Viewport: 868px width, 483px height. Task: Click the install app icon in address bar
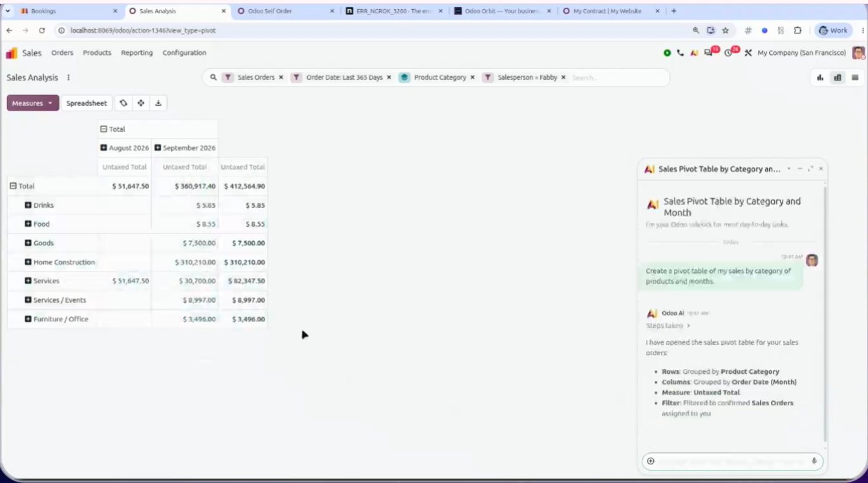coord(711,30)
